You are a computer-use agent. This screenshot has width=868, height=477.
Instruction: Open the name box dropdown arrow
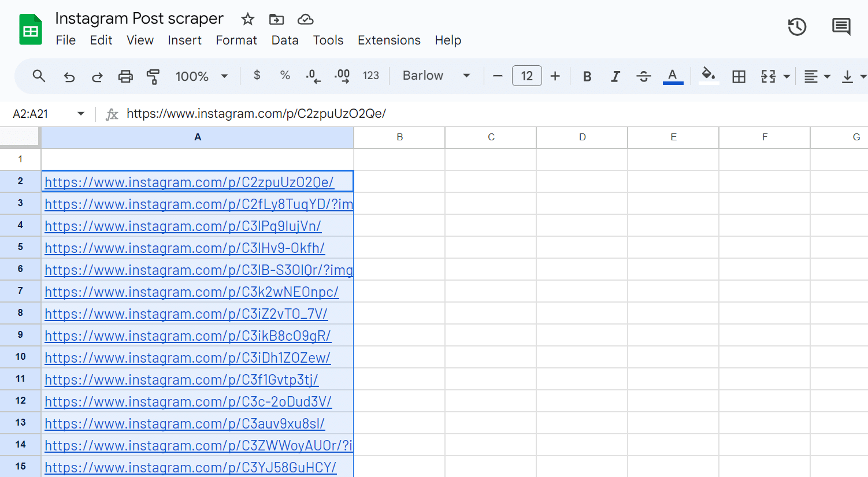point(81,114)
